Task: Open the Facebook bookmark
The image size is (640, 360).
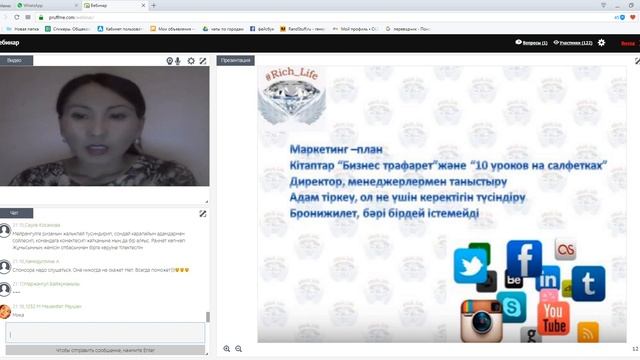Action: 262,29
